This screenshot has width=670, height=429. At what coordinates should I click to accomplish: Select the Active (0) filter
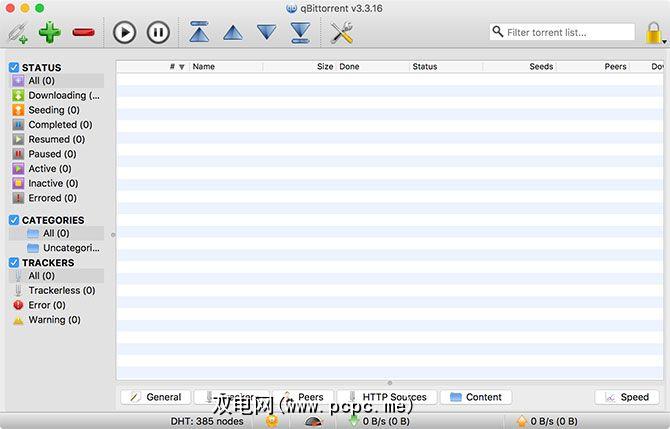[x=56, y=169]
